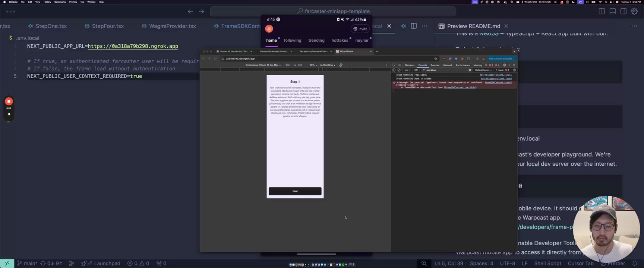Open the No throttling dropdown
The image size is (644, 268).
[x=327, y=65]
